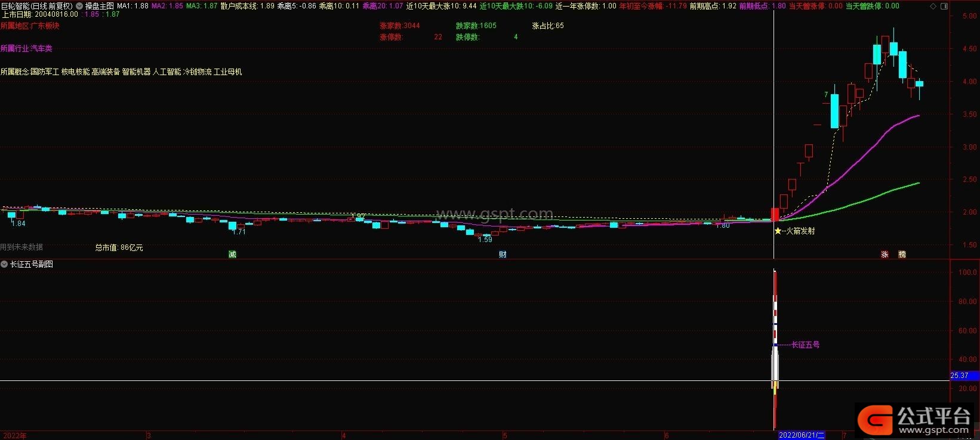This screenshot has height=440, width=980.
Task: Click 前期高点: 1.92 text
Action: 713,6
